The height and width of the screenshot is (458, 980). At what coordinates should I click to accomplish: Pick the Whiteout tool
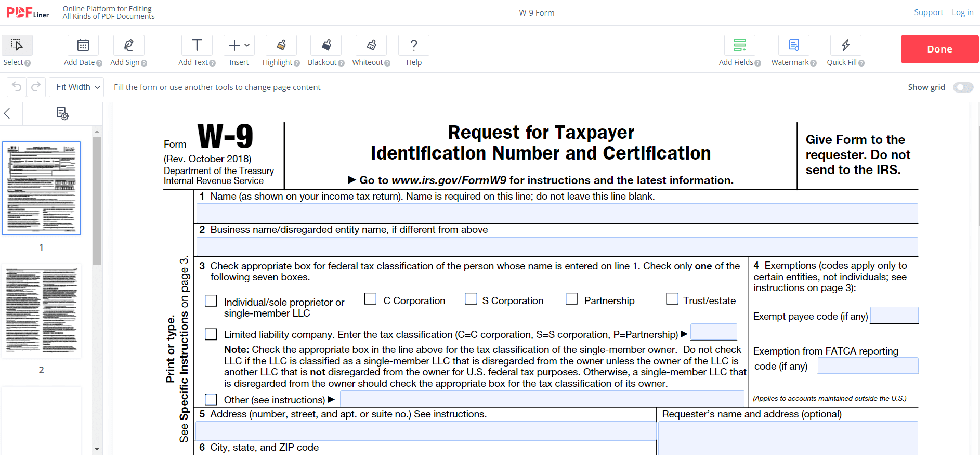coord(371,46)
